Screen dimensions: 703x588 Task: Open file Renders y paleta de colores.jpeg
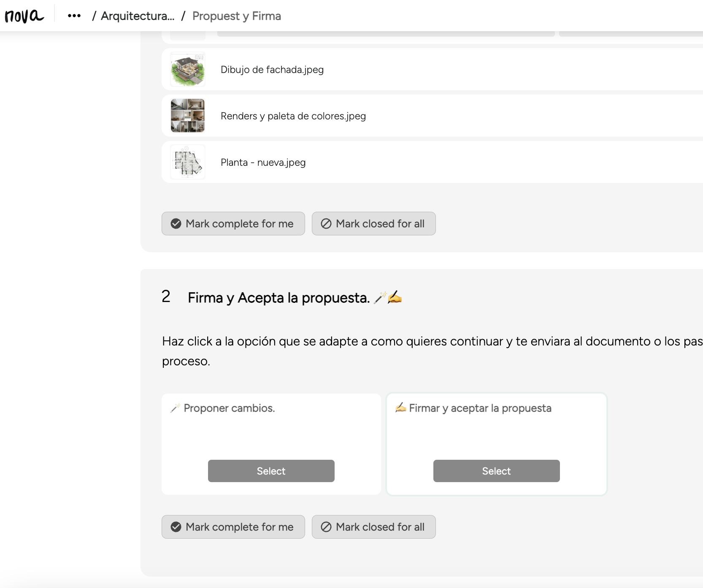pyautogui.click(x=293, y=116)
